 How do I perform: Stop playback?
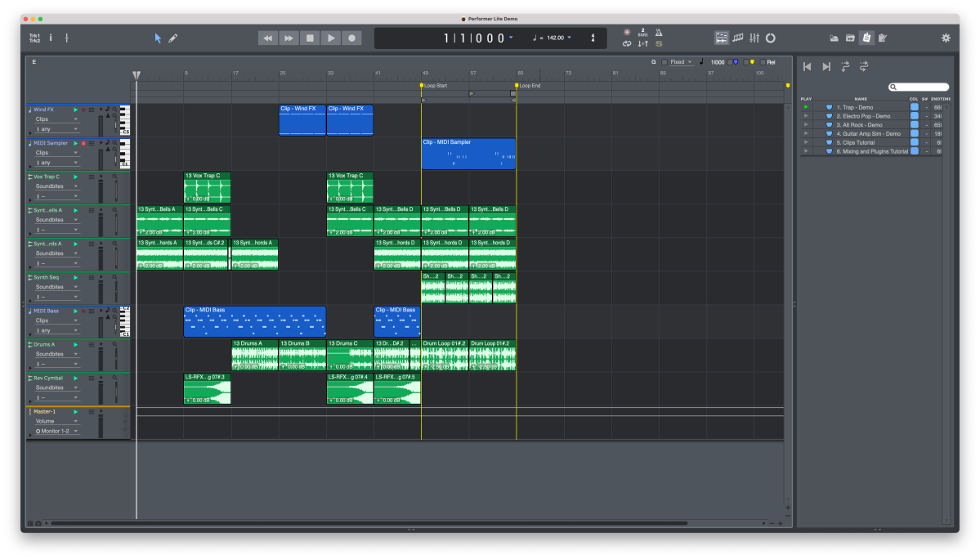310,38
